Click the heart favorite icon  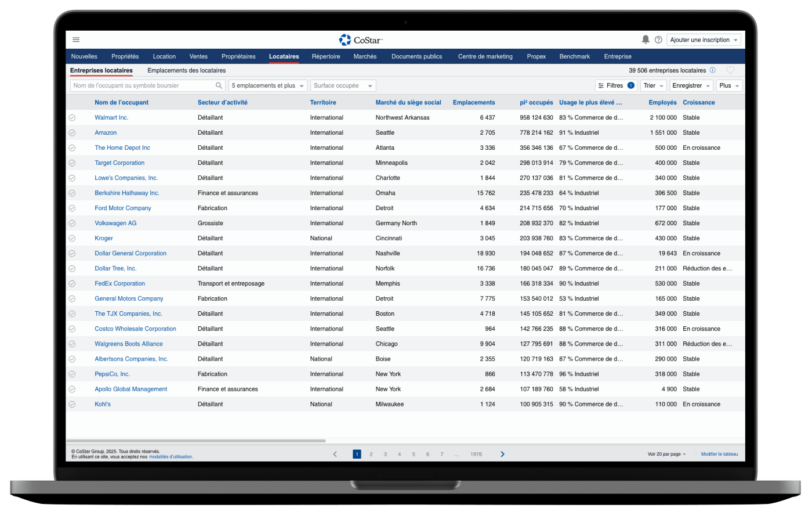pos(730,70)
